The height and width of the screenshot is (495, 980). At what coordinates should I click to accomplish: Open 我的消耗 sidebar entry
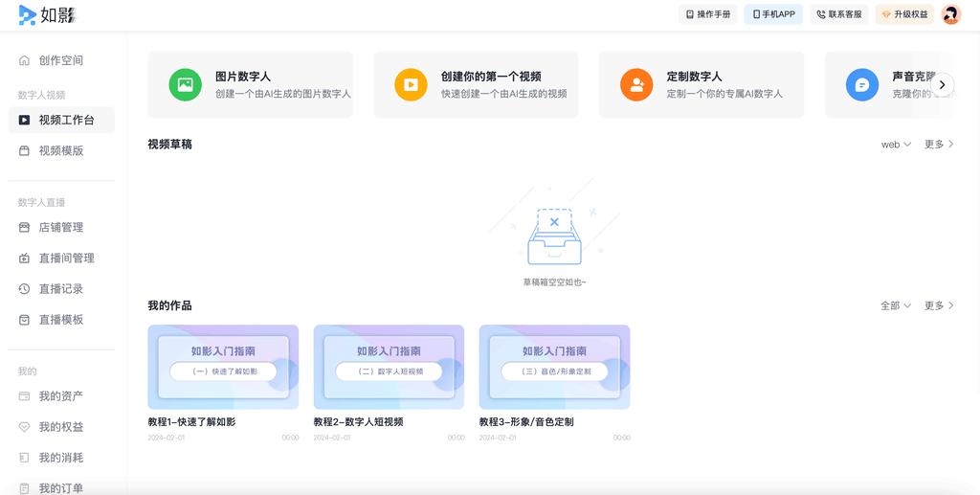click(x=61, y=458)
